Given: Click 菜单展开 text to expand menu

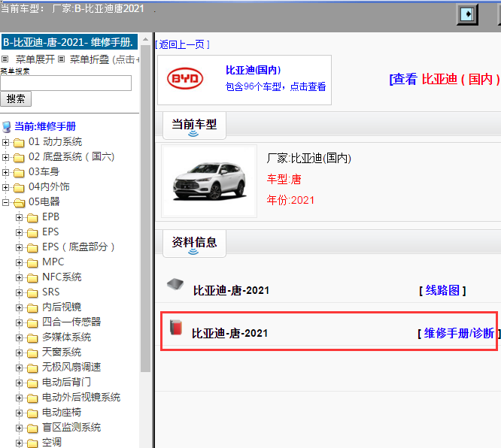Looking at the screenshot, I should coord(35,59).
